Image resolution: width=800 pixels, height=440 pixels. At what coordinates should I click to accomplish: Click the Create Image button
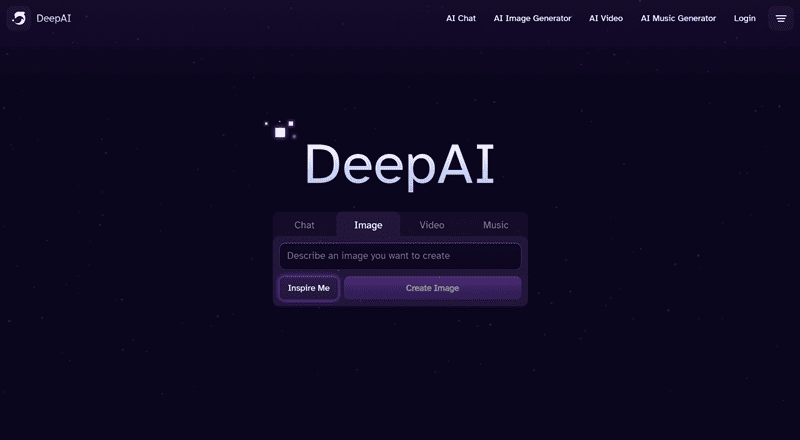[432, 288]
